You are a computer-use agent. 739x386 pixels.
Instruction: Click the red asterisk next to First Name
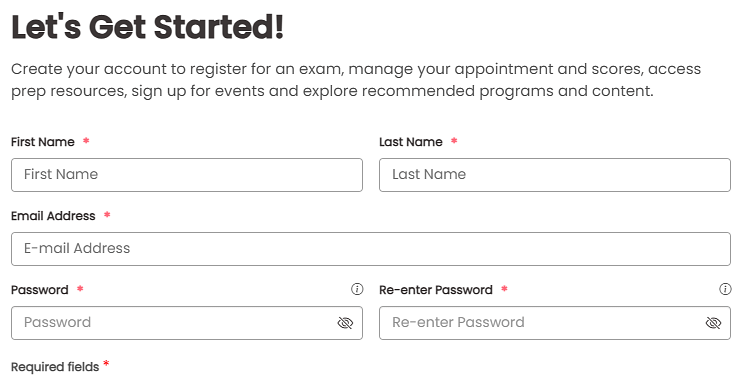[86, 140]
